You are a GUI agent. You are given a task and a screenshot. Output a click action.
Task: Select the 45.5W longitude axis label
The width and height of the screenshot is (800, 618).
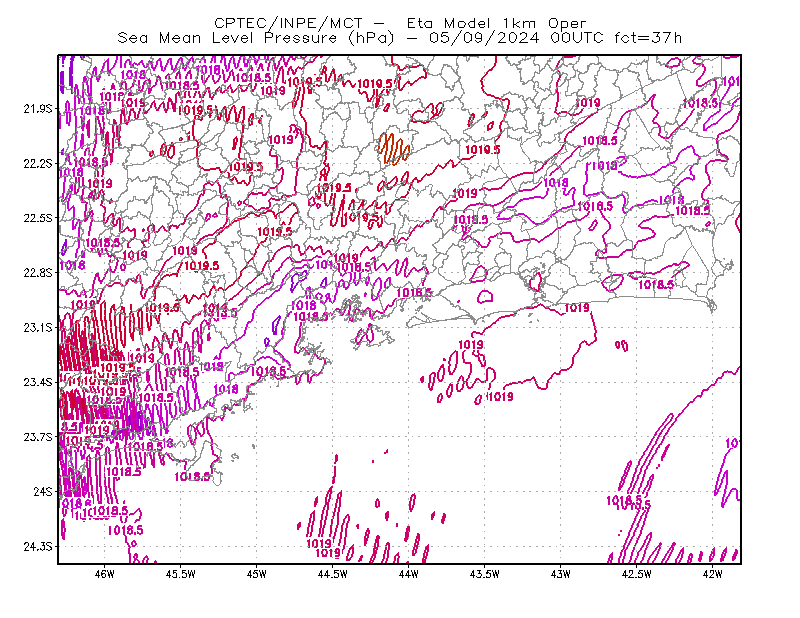click(x=181, y=574)
